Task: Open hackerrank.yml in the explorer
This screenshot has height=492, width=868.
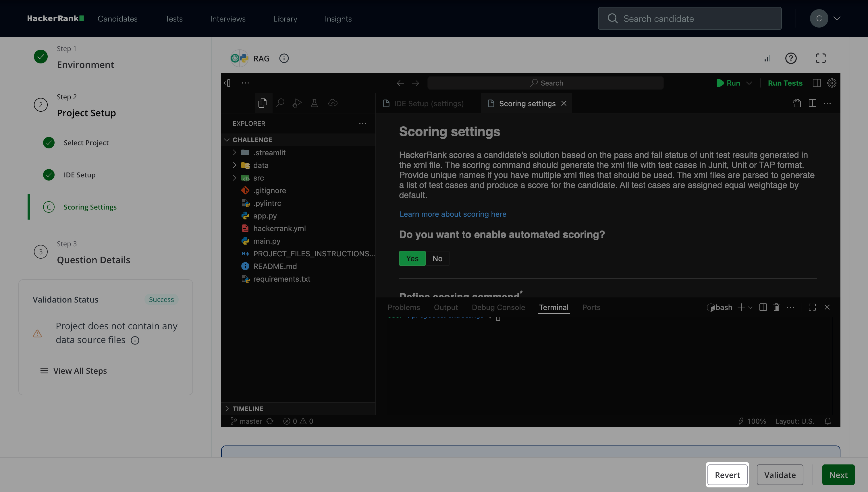Action: tap(279, 228)
